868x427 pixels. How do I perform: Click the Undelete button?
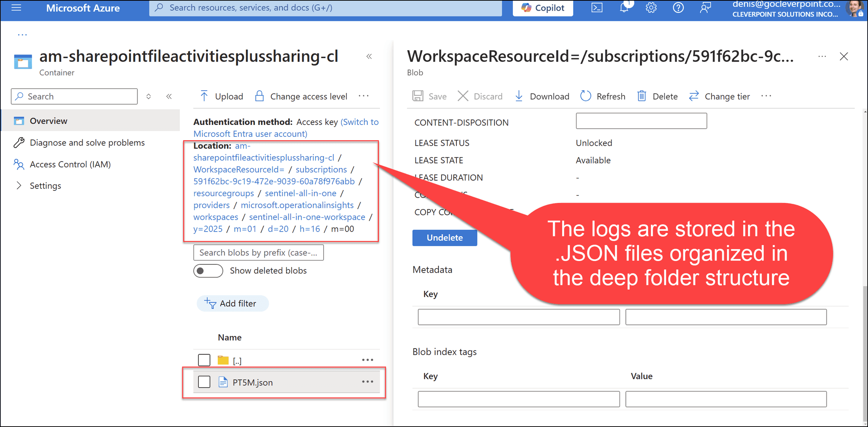point(444,237)
